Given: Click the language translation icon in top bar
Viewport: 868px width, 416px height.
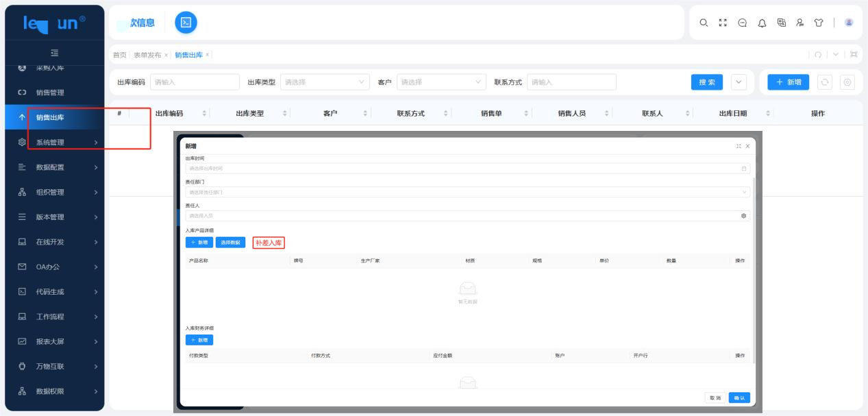Looking at the screenshot, I should point(783,23).
